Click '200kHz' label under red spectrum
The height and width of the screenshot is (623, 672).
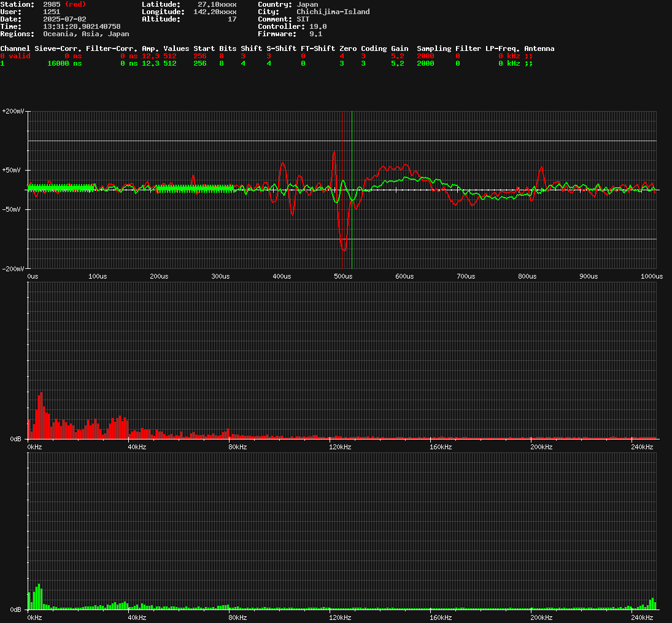click(541, 447)
